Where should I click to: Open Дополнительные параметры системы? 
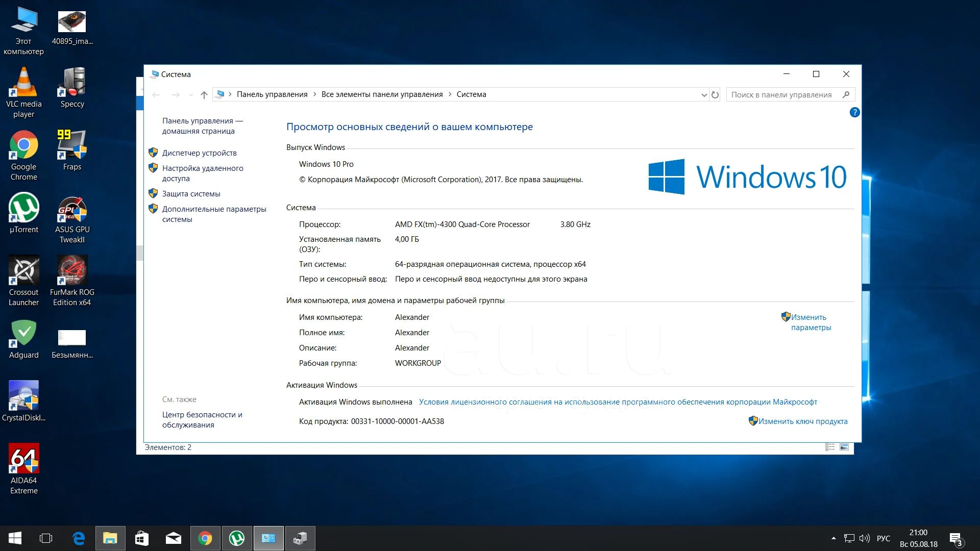[x=214, y=214]
